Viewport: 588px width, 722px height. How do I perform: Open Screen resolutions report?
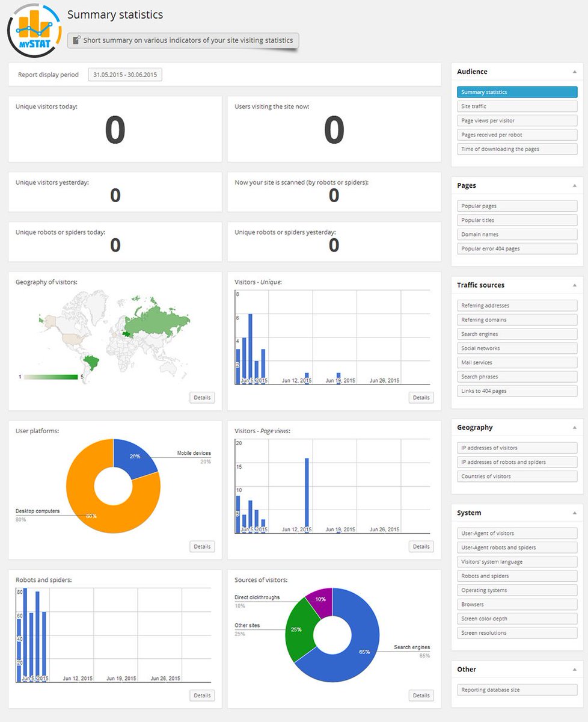point(517,633)
